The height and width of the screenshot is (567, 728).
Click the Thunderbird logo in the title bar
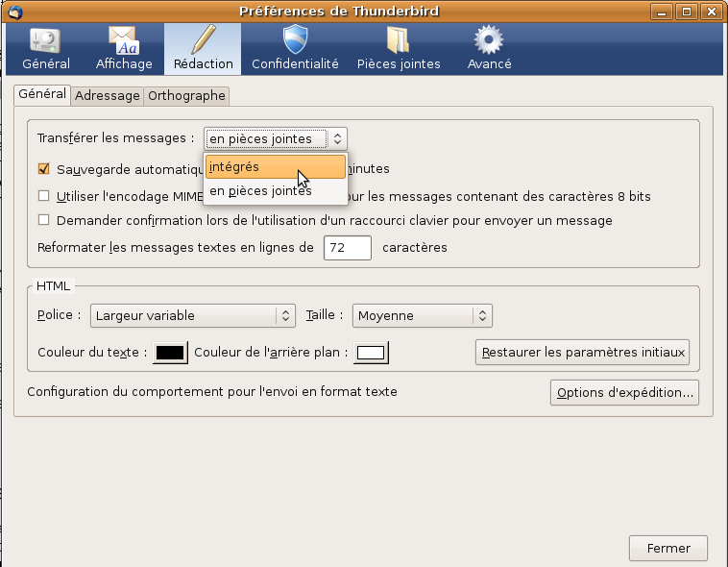[14, 12]
